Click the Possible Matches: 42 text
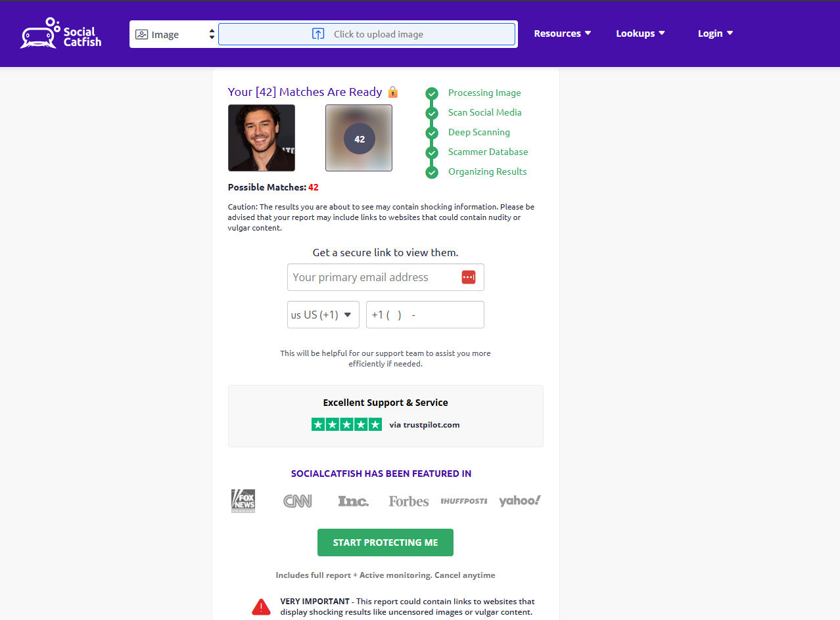Screen dimensions: 840x620 (273, 187)
